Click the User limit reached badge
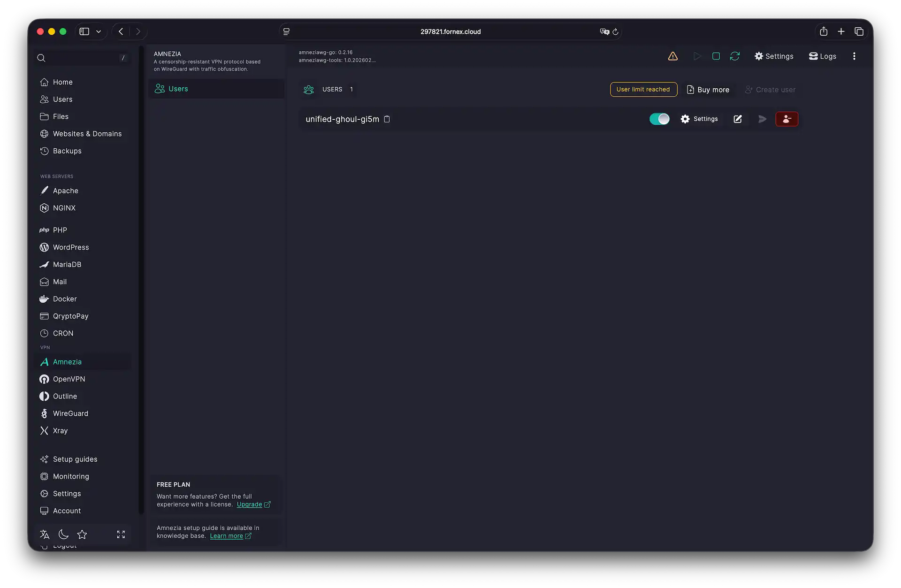 pos(643,90)
